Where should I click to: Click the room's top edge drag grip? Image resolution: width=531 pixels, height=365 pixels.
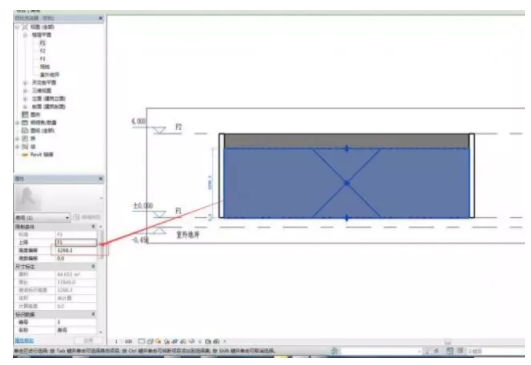[x=346, y=148]
